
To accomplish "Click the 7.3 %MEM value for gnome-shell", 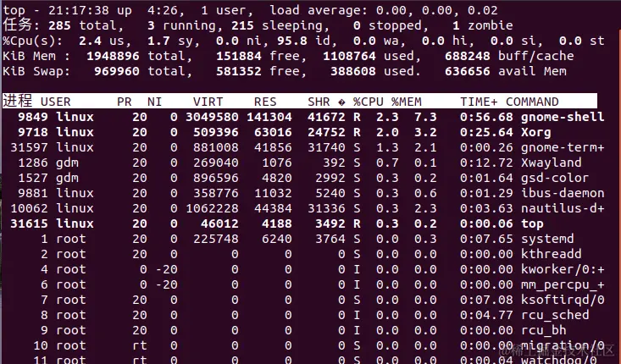I will [425, 117].
